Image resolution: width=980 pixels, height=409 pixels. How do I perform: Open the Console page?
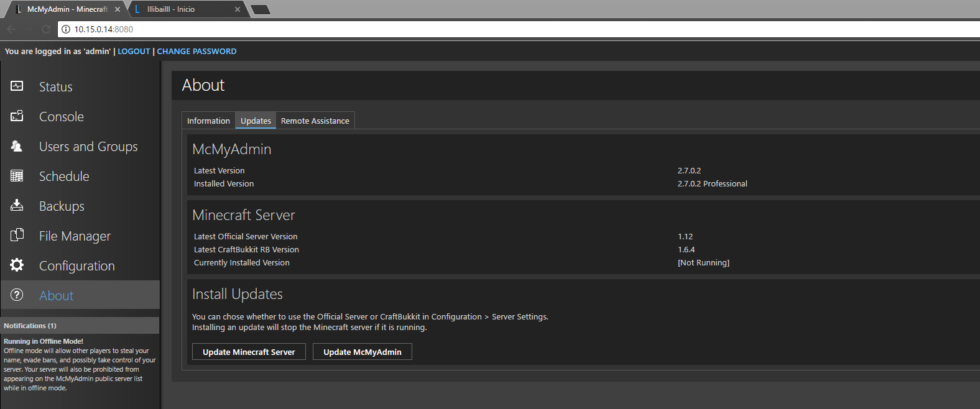coord(62,117)
